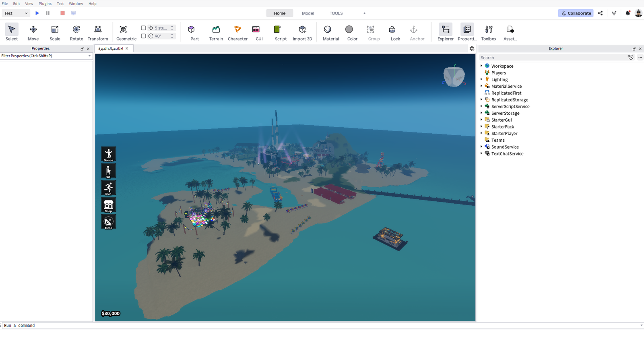
Task: Click the Dance emote button
Action: coord(108,154)
